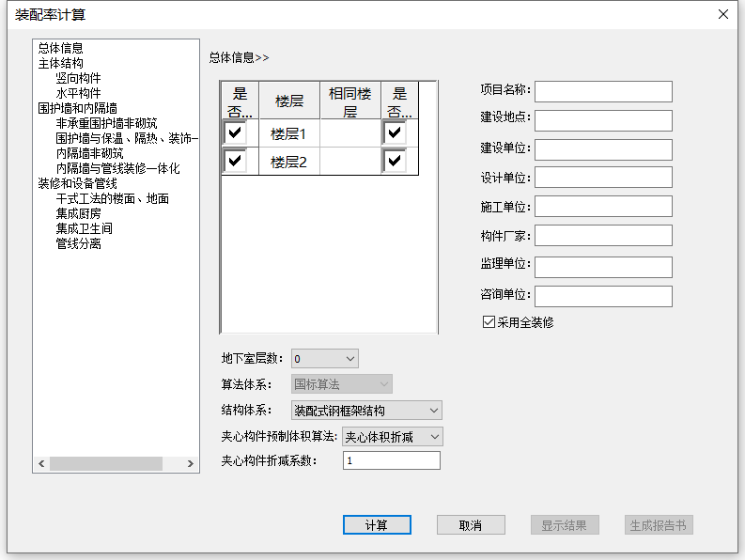Screen dimensions: 745x560
Task: Open 非承重围护墙非砌筑 item
Action: pyautogui.click(x=106, y=124)
